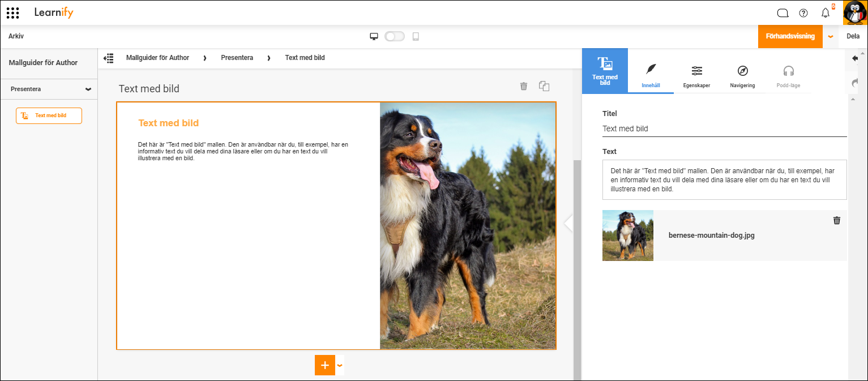Viewport: 868px width, 381px height.
Task: Open the dropdown beside the plus button
Action: [340, 365]
